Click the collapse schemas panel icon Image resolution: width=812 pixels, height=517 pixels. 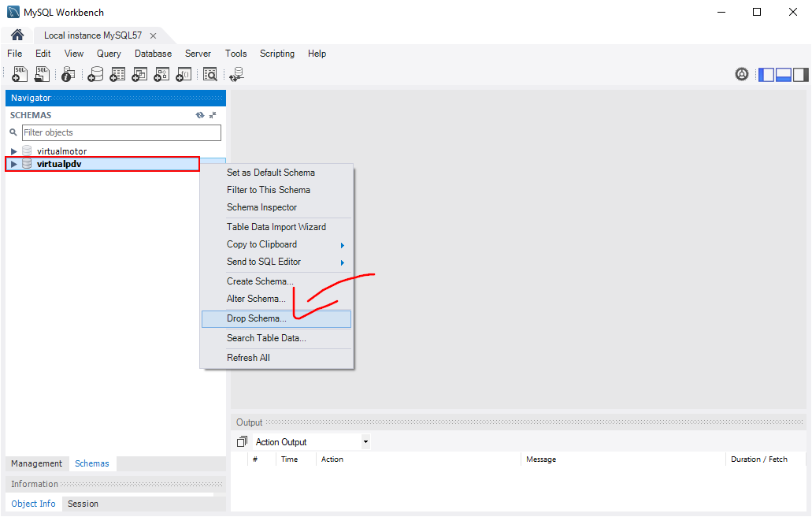click(213, 115)
